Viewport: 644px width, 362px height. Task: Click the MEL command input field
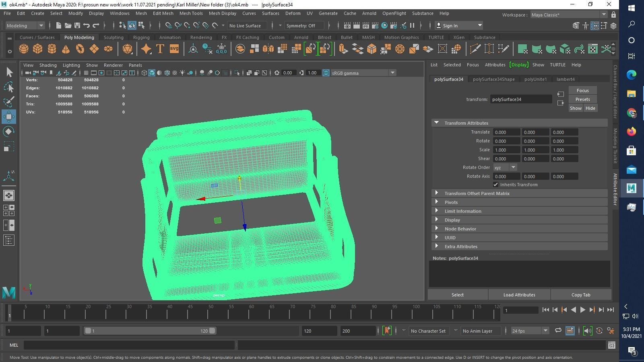[x=129, y=345]
